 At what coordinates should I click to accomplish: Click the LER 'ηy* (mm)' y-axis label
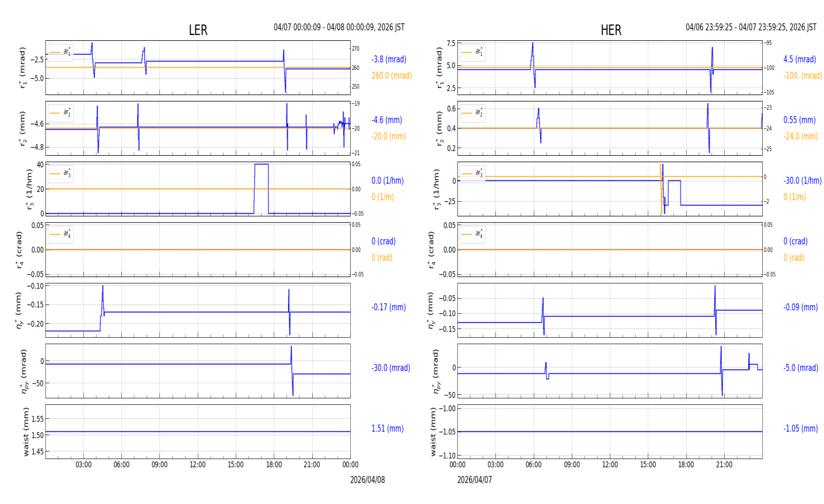tap(20, 310)
